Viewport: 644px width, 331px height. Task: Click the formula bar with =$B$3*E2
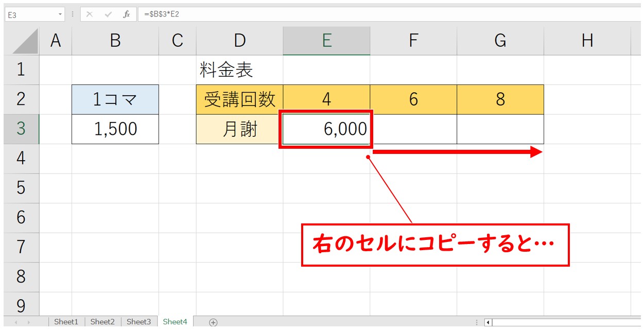(x=390, y=14)
